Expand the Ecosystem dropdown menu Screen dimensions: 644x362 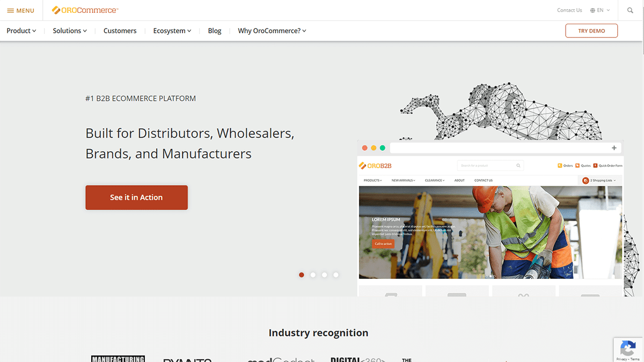(x=172, y=31)
